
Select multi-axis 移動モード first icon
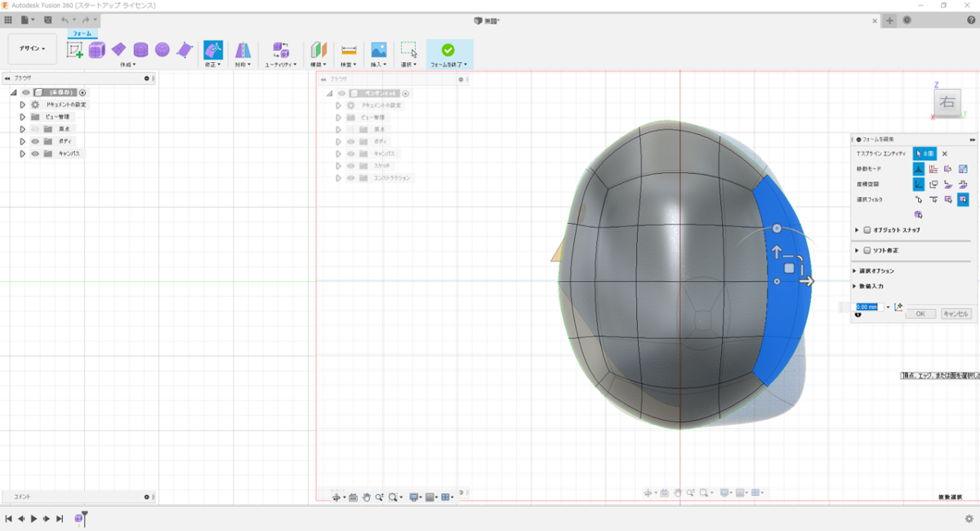coord(919,169)
